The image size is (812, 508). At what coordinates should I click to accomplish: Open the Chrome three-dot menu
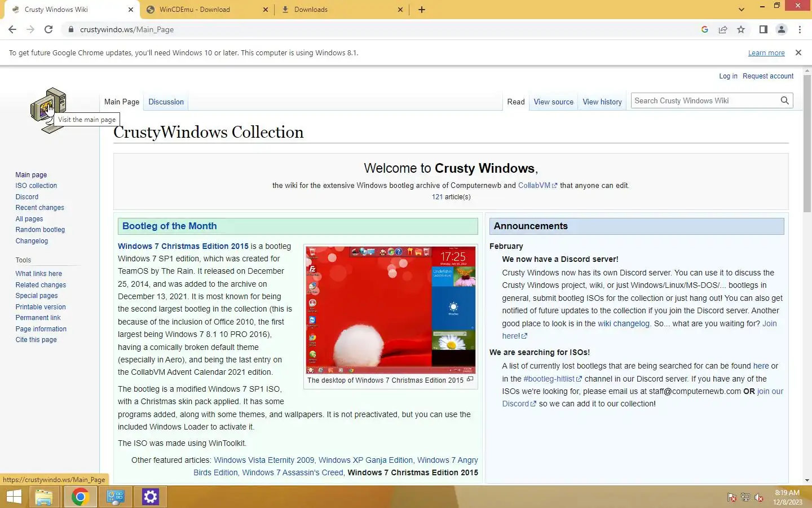tap(800, 29)
